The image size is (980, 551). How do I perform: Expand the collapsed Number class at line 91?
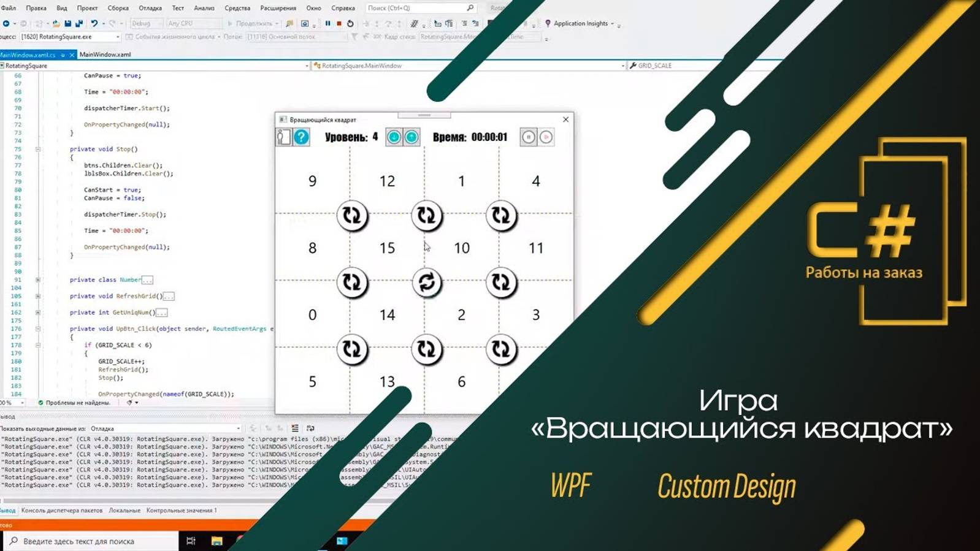37,279
